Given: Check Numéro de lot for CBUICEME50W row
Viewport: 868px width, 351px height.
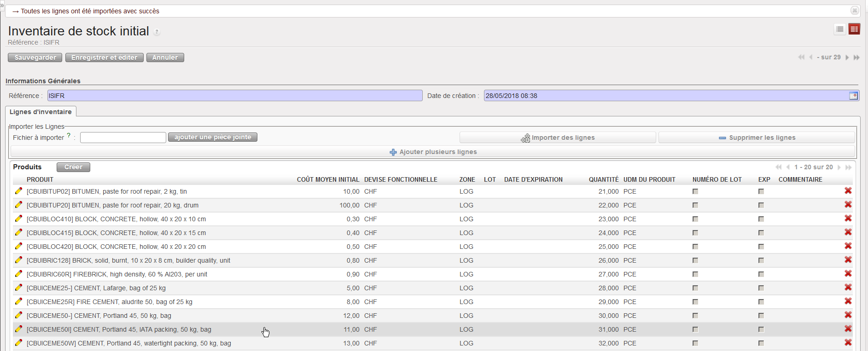Looking at the screenshot, I should coord(695,343).
